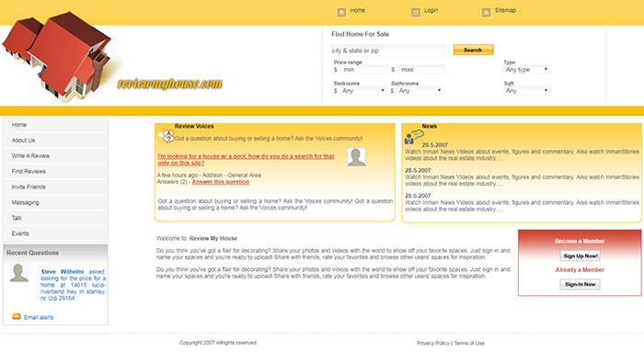Screen dimensions: 644x352
Task: Open the Sqft dropdown
Action: coord(526,91)
